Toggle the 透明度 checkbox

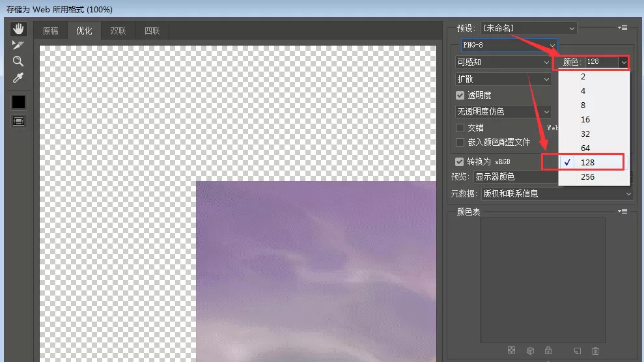coord(460,95)
